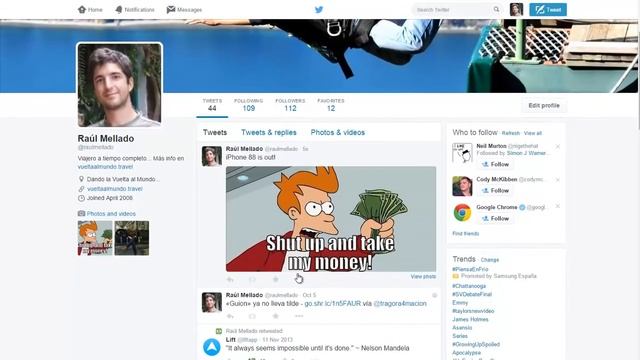640x360 pixels.
Task: Open the #Chattanooga trend
Action: (469, 286)
